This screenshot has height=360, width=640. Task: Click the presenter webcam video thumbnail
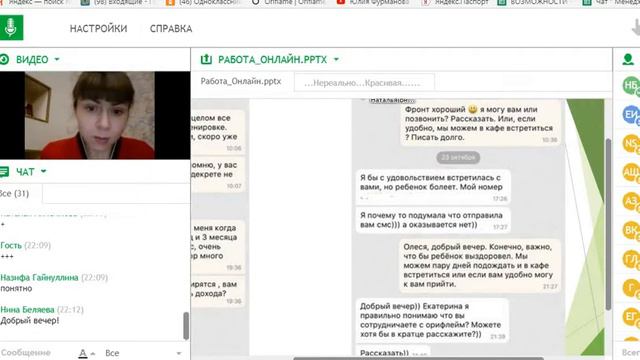tap(95, 115)
